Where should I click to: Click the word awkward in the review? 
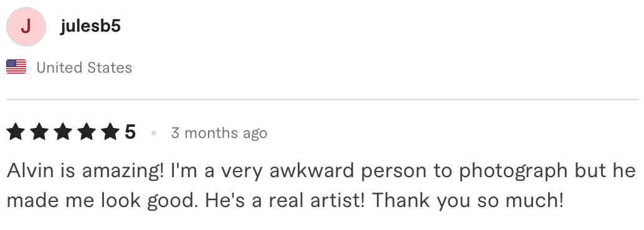(x=312, y=170)
